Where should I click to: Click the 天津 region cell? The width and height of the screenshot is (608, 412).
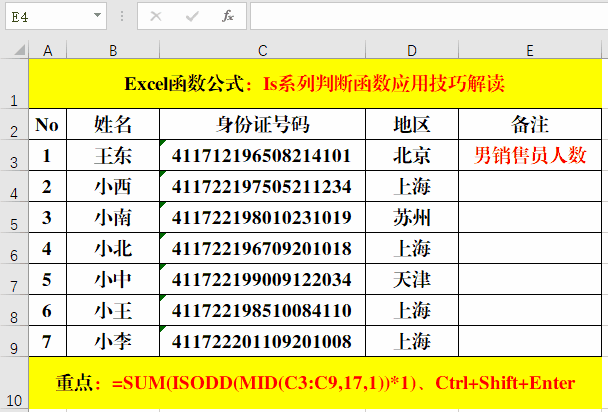click(x=412, y=279)
